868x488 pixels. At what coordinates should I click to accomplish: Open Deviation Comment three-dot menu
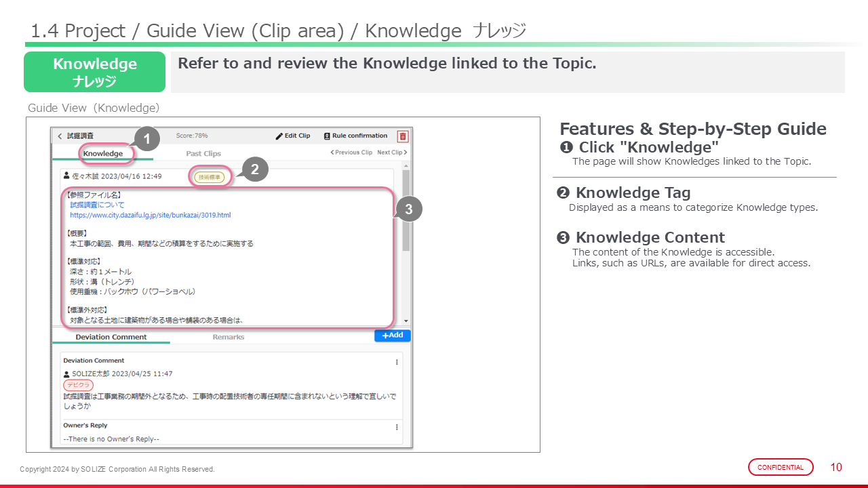point(397,362)
